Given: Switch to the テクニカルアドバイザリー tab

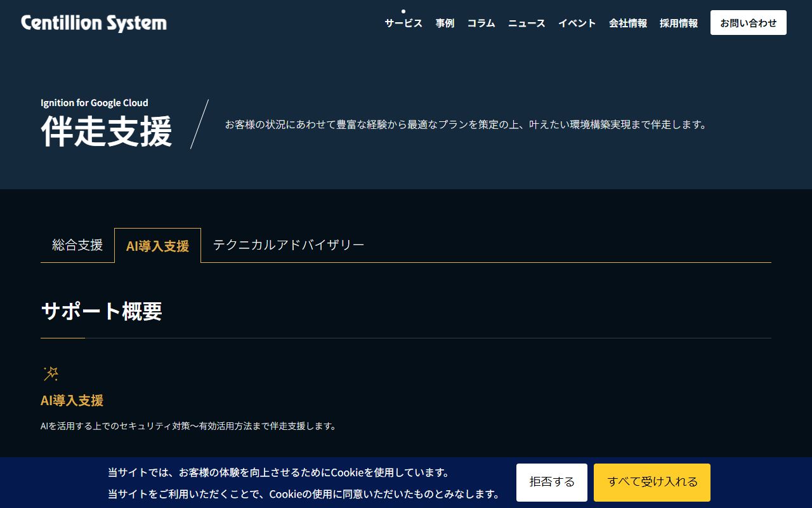Looking at the screenshot, I should (289, 245).
